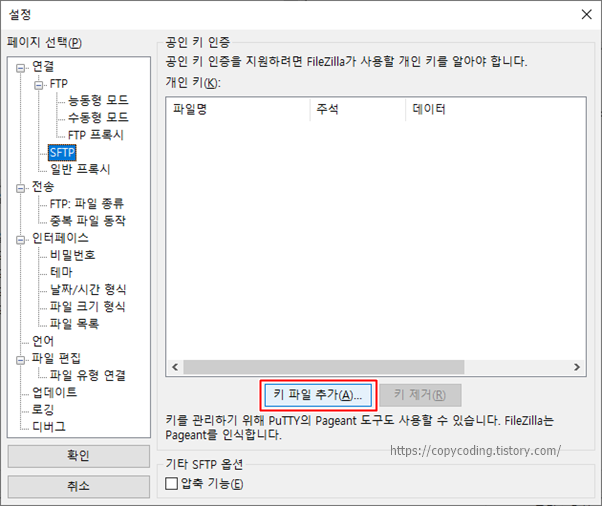Select 파일 편집 in the tree
This screenshot has width=602, height=506.
click(56, 358)
